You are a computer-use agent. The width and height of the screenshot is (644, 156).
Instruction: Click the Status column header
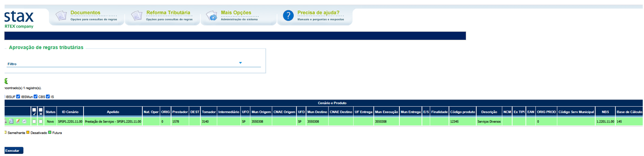51,112
